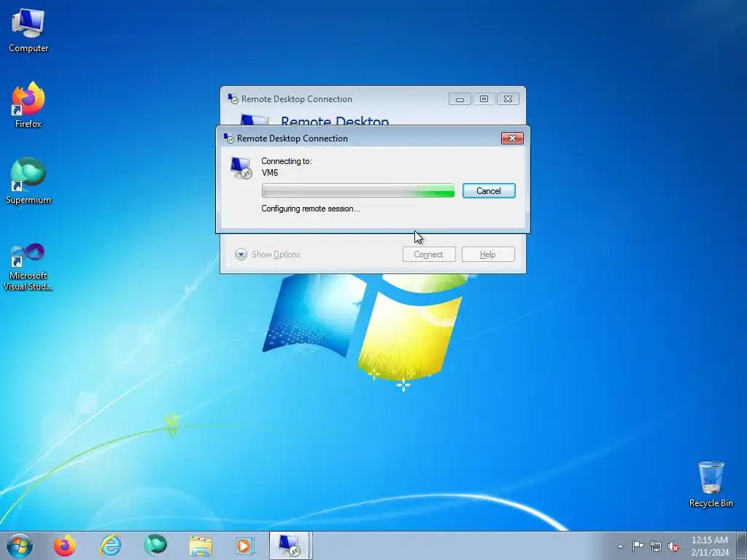Minimize the background Remote Desktop Connection window
Image resolution: width=747 pixels, height=560 pixels.
tap(460, 99)
